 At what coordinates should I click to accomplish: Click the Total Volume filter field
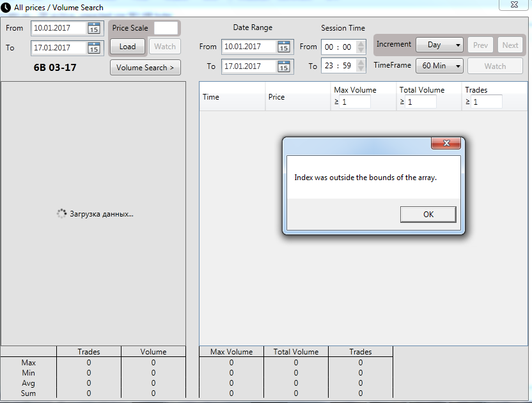click(421, 102)
